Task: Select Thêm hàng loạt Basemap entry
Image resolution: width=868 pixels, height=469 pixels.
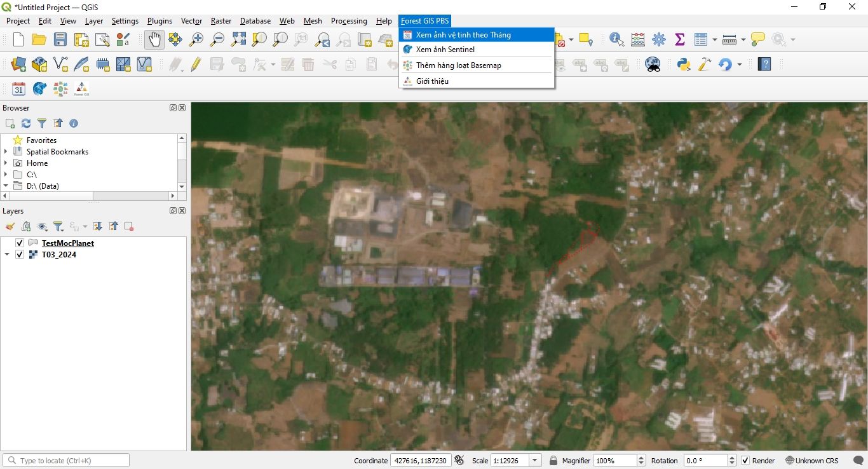Action: click(x=458, y=65)
